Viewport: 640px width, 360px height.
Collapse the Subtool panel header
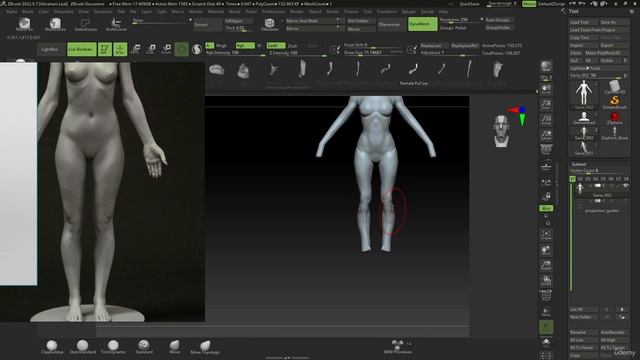(579, 164)
